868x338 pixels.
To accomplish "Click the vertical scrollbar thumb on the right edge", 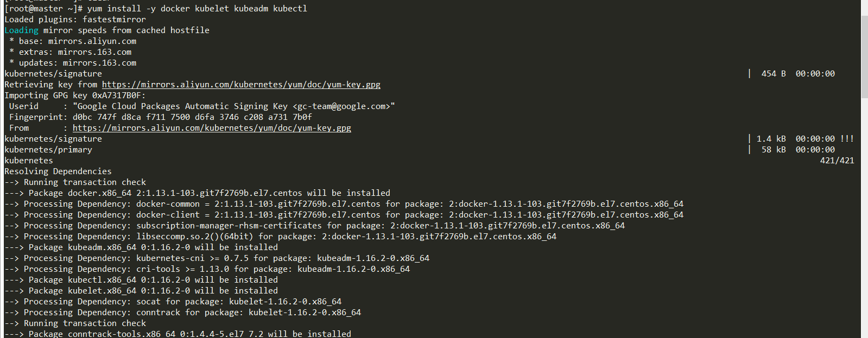I will (x=864, y=57).
